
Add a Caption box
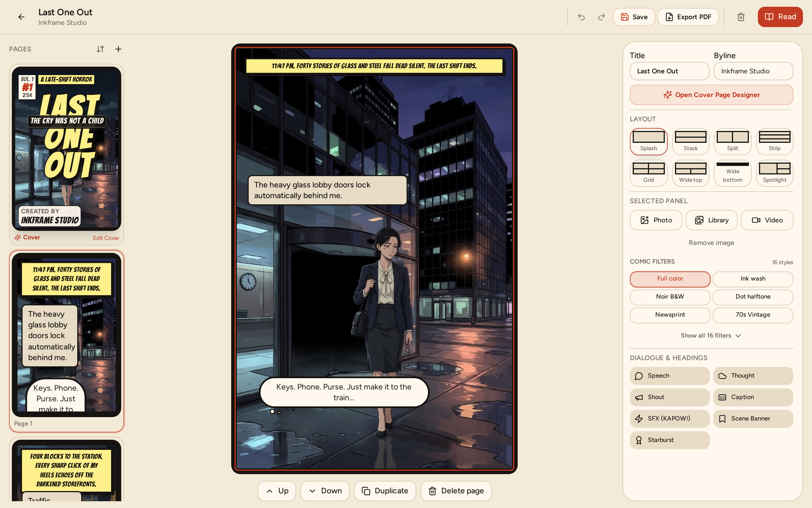tap(753, 397)
